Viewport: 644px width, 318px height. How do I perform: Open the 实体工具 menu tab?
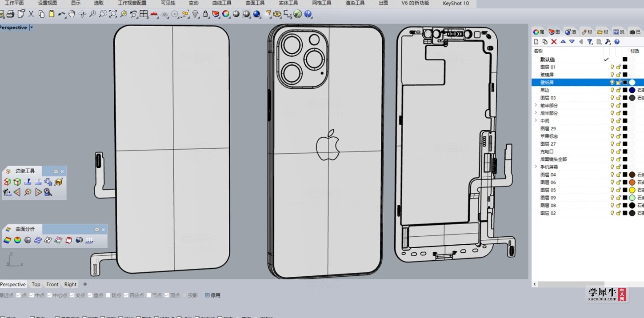[288, 3]
